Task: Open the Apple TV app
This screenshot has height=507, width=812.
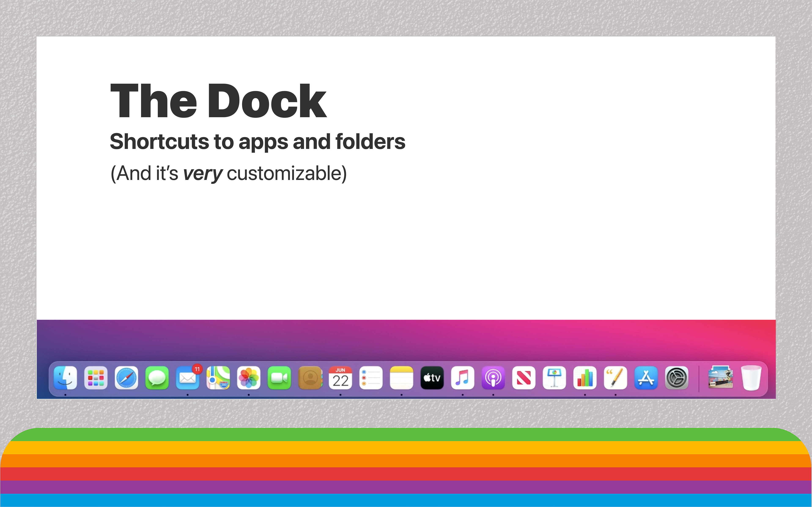Action: (x=432, y=378)
